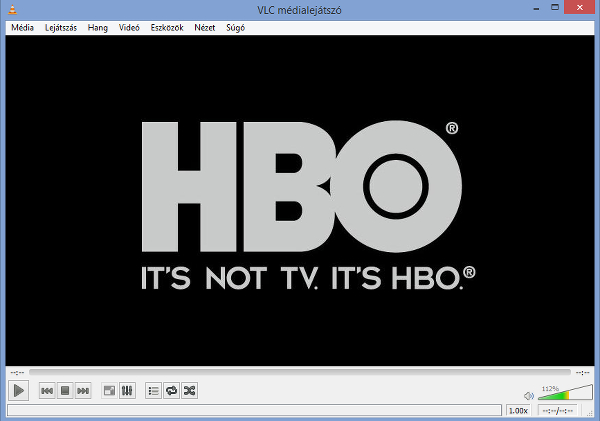Jump to the previous media item
Image resolution: width=600 pixels, height=421 pixels.
click(47, 391)
